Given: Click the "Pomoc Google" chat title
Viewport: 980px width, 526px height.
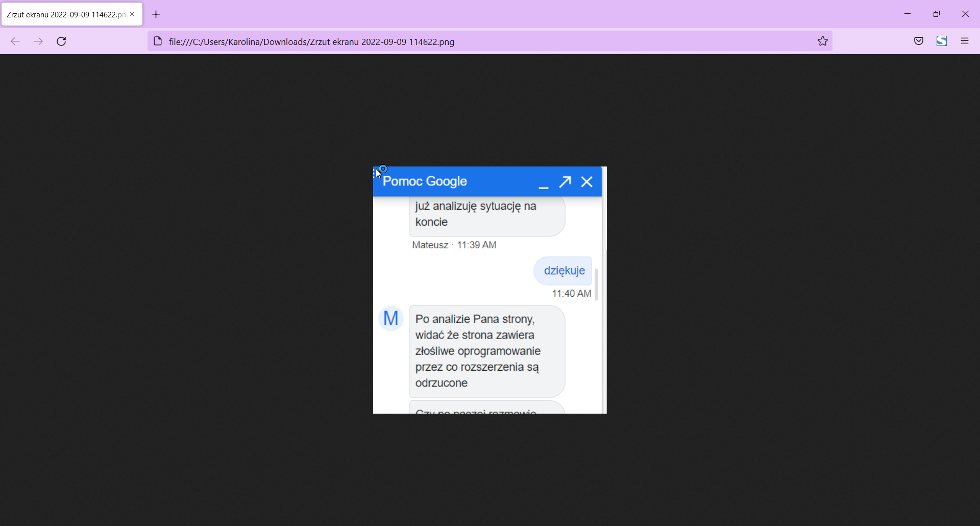Looking at the screenshot, I should (x=425, y=181).
